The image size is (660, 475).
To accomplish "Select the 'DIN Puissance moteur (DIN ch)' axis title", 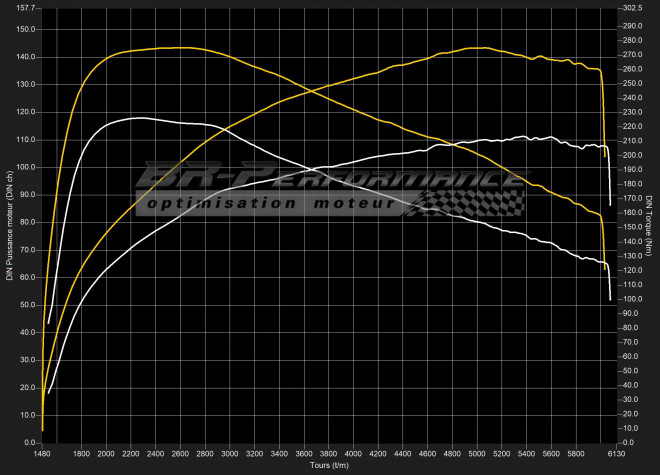I will tap(9, 225).
